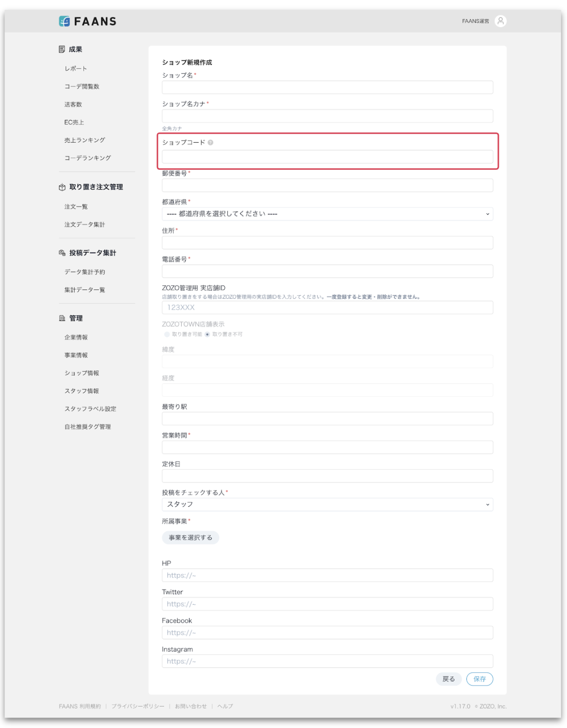Click the 事業を選択する button
Image resolution: width=567 pixels, height=728 pixels.
coord(190,538)
